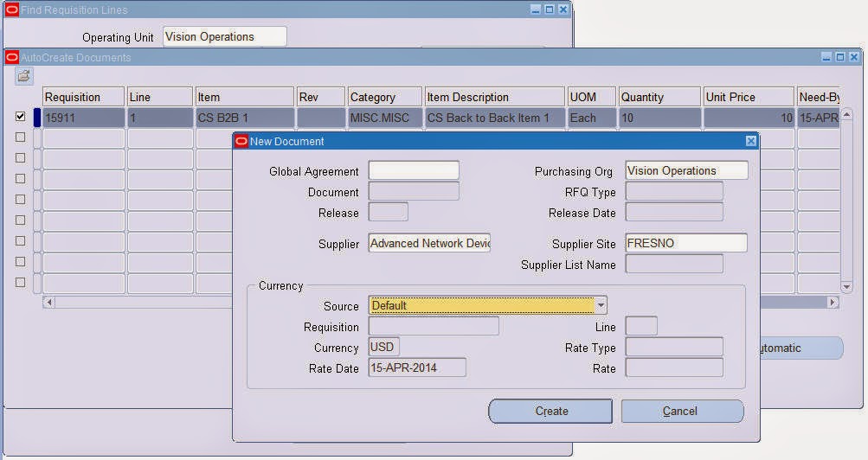868x460 pixels.
Task: Click the Quantity column header
Action: click(659, 97)
